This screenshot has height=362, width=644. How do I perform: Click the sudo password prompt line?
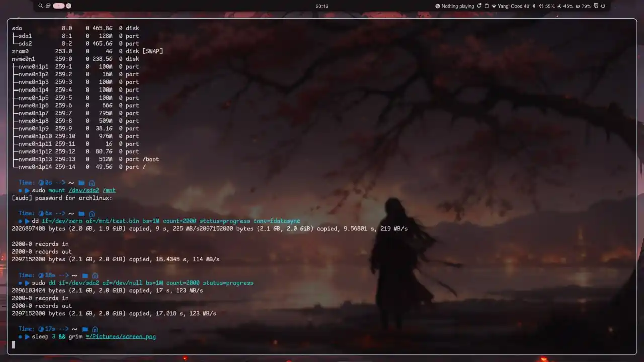pos(62,198)
